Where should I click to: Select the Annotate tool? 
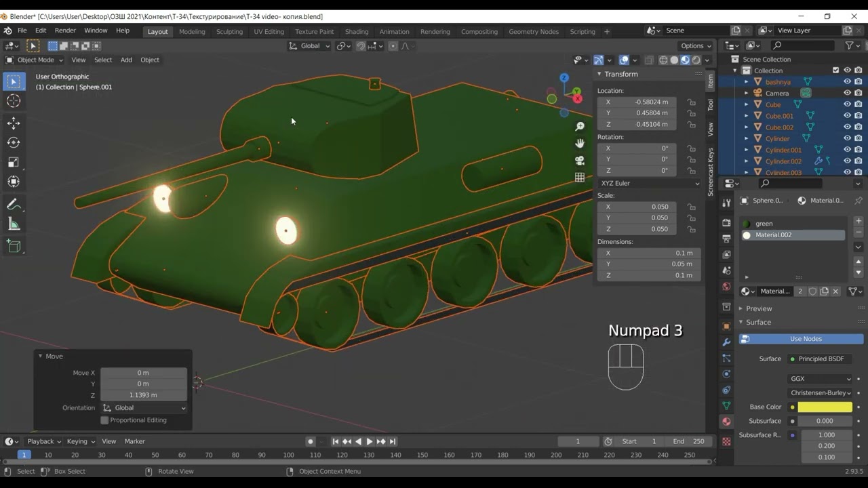(x=14, y=205)
